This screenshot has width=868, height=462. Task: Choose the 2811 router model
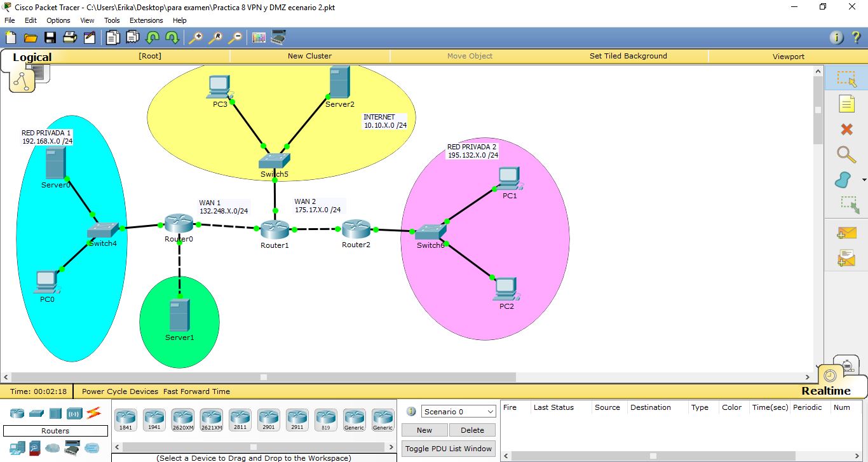[x=240, y=418]
